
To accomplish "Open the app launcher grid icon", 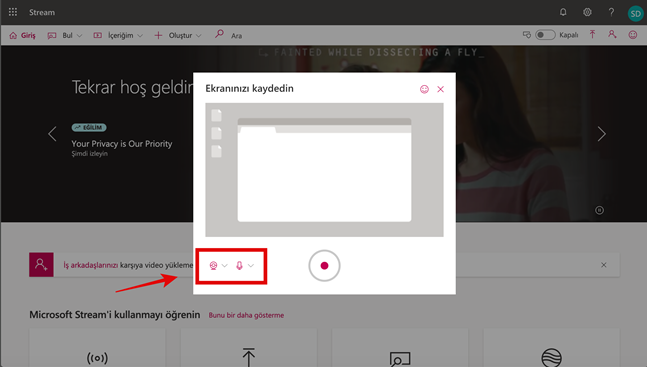I will [x=13, y=12].
